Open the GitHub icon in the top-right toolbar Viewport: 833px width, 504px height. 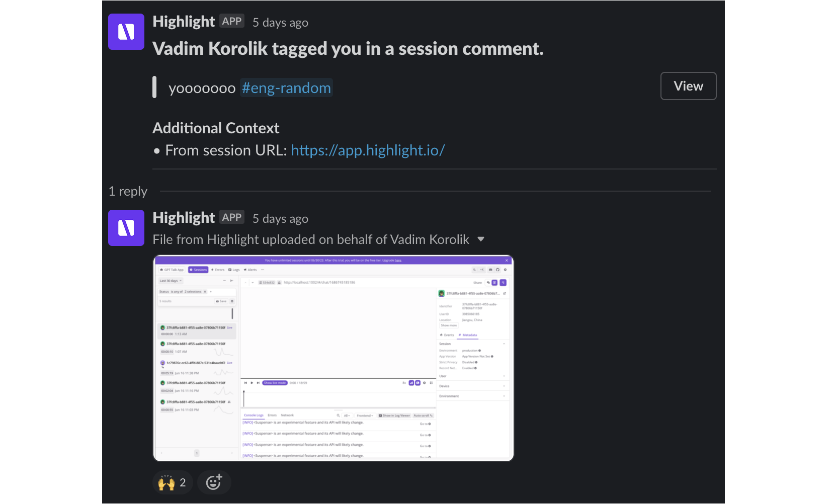[x=498, y=270]
